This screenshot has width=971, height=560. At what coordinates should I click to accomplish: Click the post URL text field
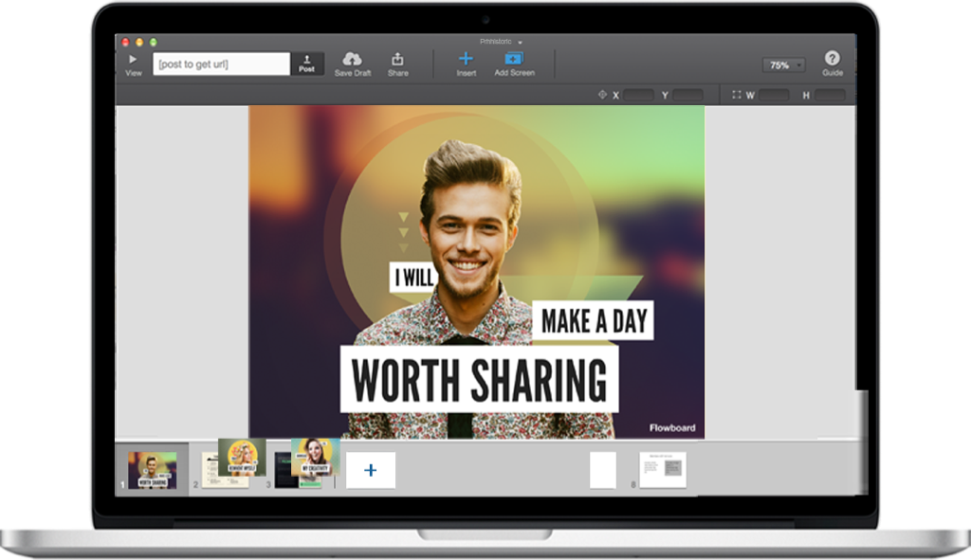(x=222, y=64)
